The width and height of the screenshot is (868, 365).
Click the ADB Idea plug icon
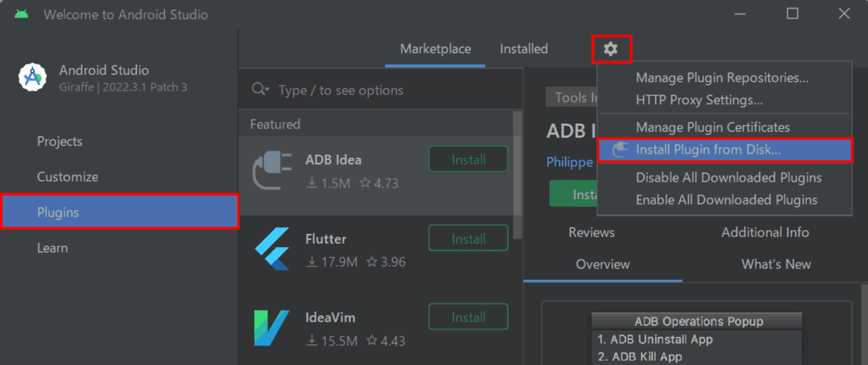tap(272, 171)
